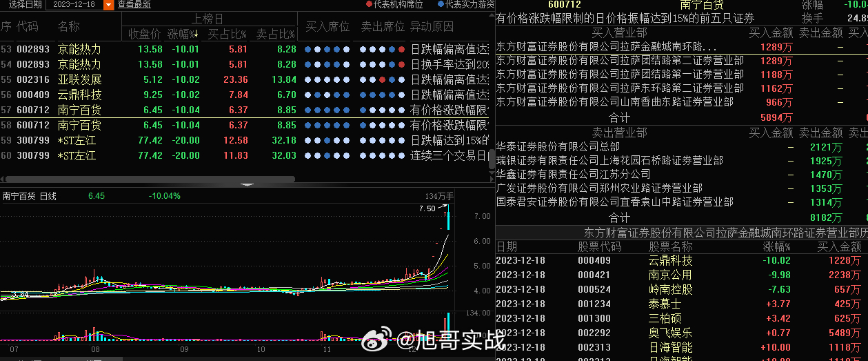Collapse the list panel with the splitter arrow
868x361 pixels.
pyautogui.click(x=247, y=185)
